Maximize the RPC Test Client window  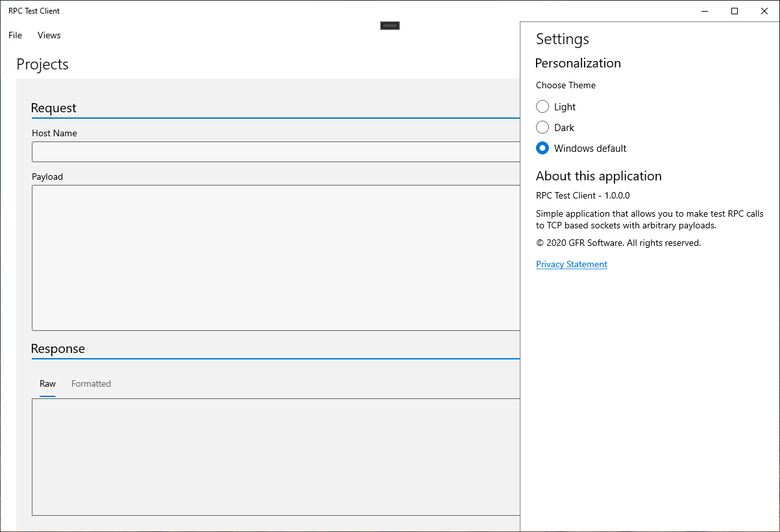pos(735,11)
